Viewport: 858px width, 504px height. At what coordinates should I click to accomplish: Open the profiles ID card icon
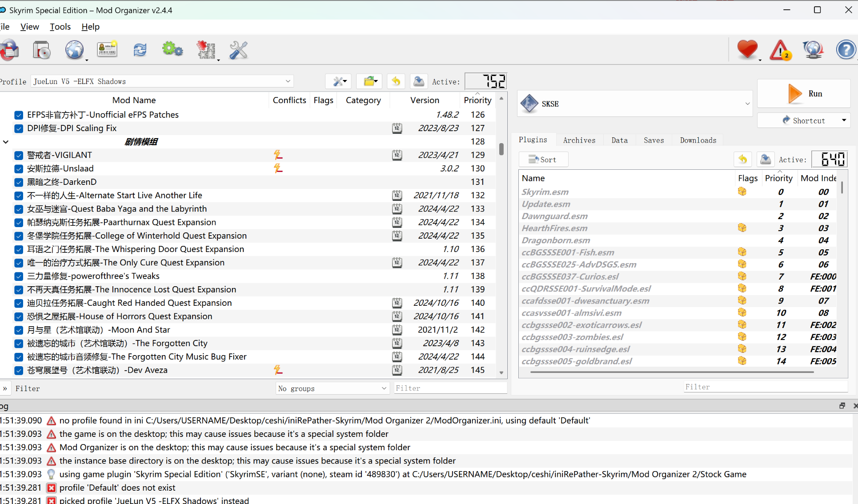pyautogui.click(x=107, y=50)
